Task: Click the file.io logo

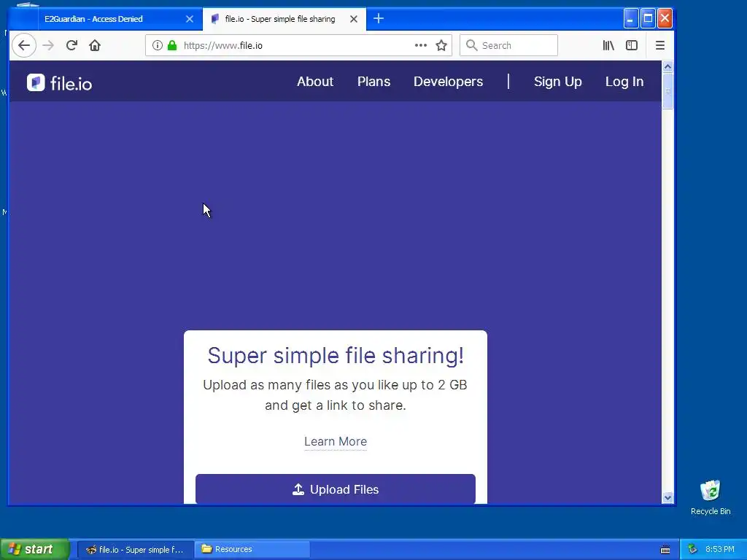Action: point(59,83)
